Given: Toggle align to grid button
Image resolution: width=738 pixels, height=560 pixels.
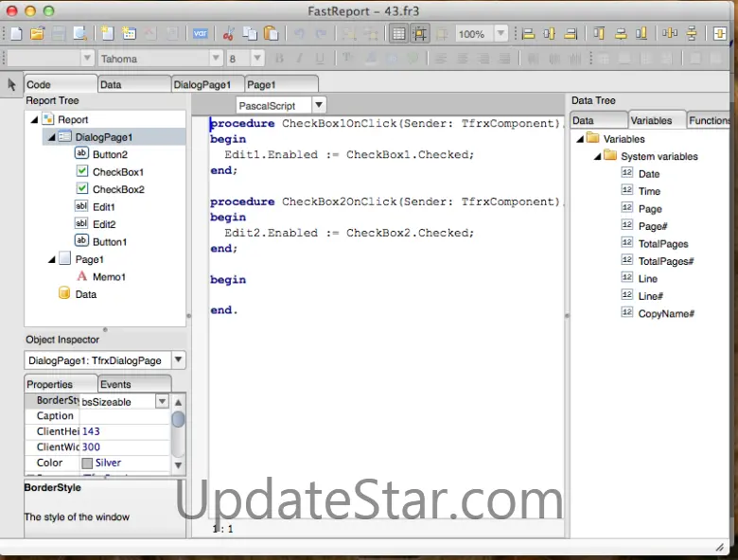Looking at the screenshot, I should click(x=420, y=34).
